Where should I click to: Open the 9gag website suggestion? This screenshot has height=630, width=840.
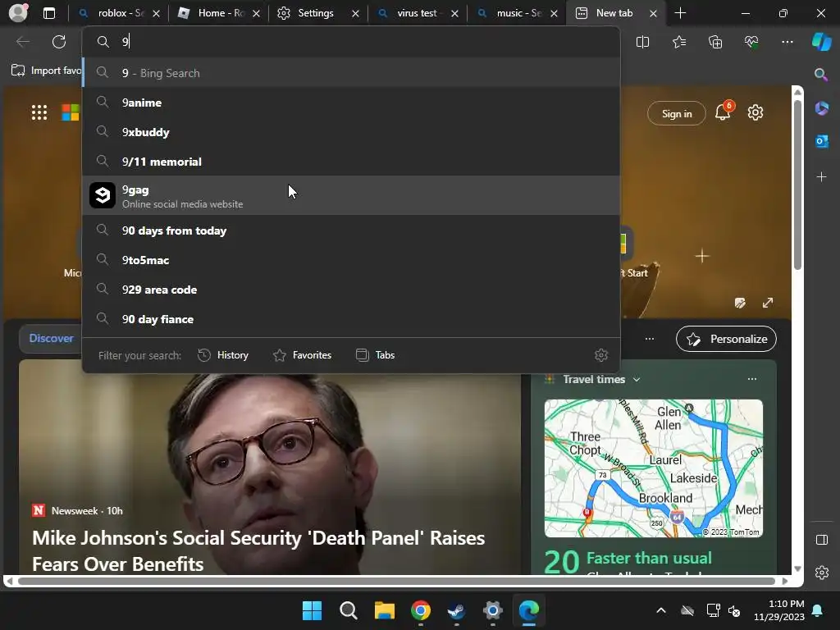[x=351, y=195]
